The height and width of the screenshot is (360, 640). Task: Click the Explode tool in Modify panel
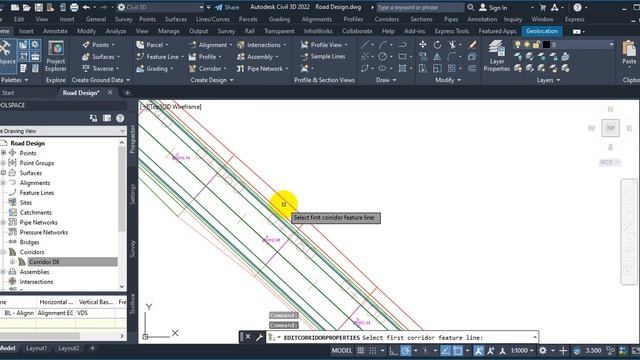[x=472, y=56]
